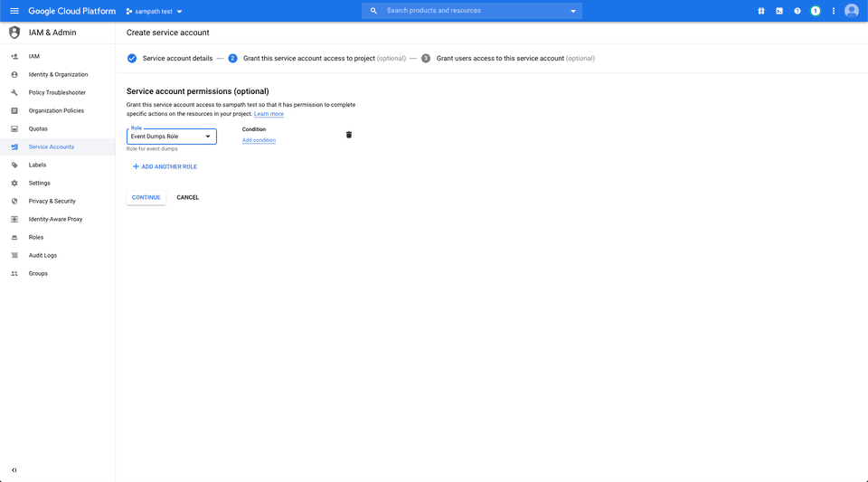Open the user account avatar
Screen dimensions: 868x482
tap(852, 11)
